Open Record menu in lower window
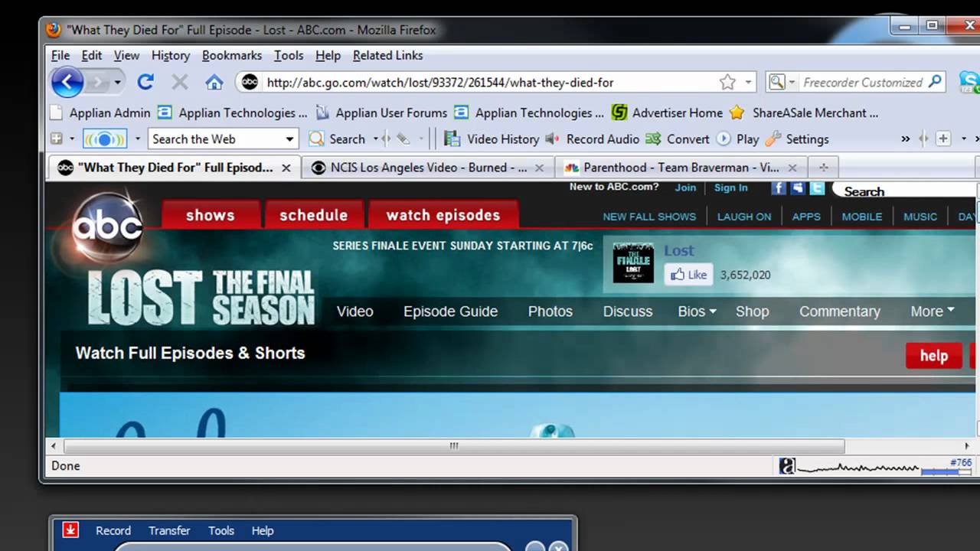 [x=113, y=530]
